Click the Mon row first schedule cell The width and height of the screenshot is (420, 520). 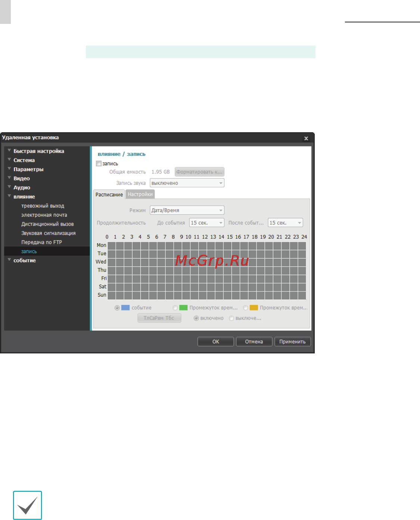[x=111, y=245]
